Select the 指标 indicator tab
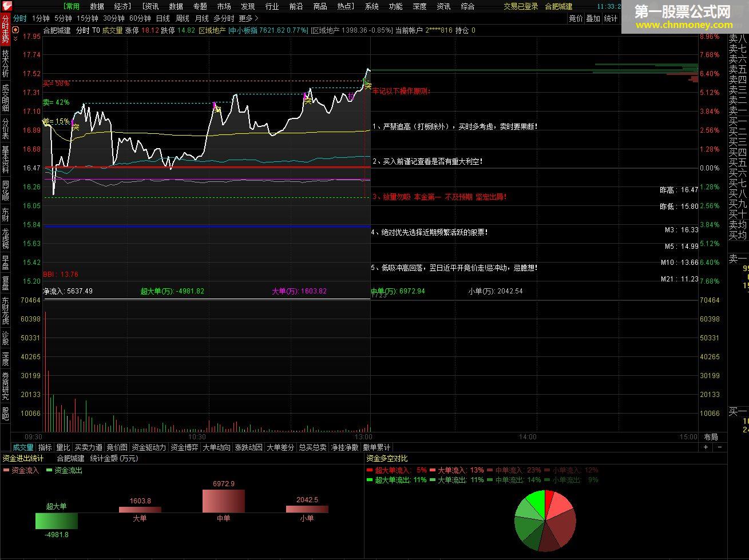Image resolution: width=749 pixels, height=560 pixels. [45, 447]
